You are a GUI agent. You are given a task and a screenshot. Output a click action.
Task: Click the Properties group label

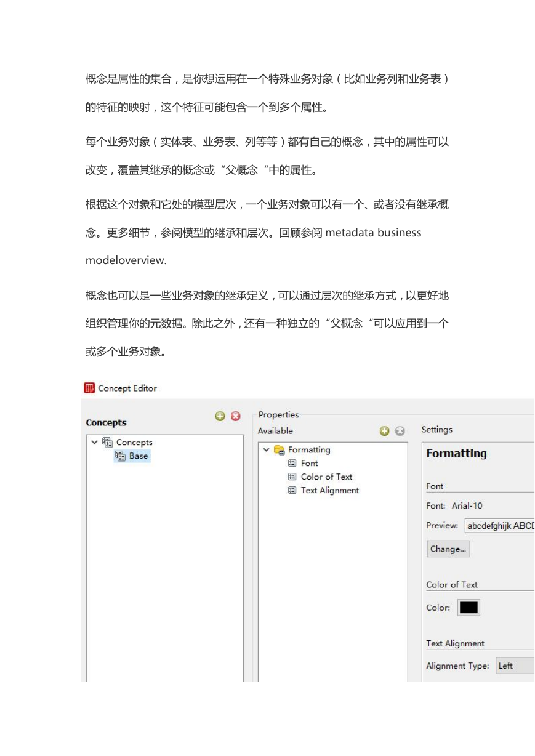(x=278, y=415)
